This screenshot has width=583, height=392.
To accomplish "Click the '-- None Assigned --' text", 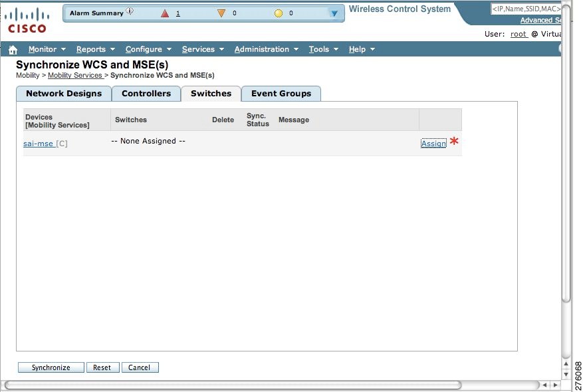I will 148,141.
